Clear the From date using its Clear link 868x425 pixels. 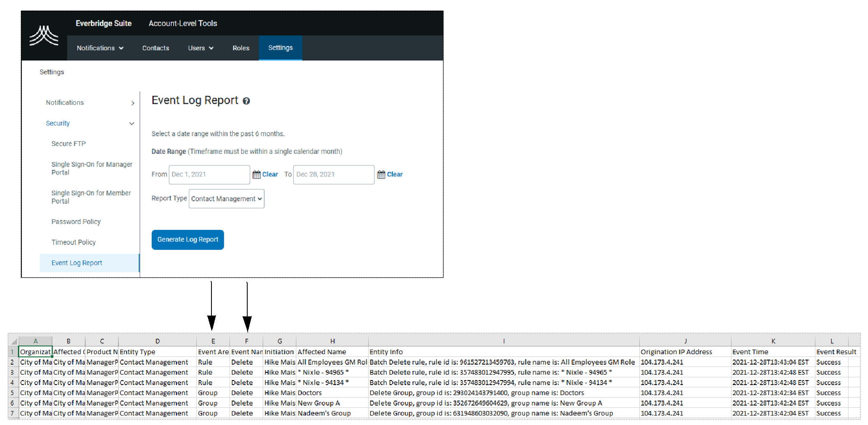click(270, 174)
